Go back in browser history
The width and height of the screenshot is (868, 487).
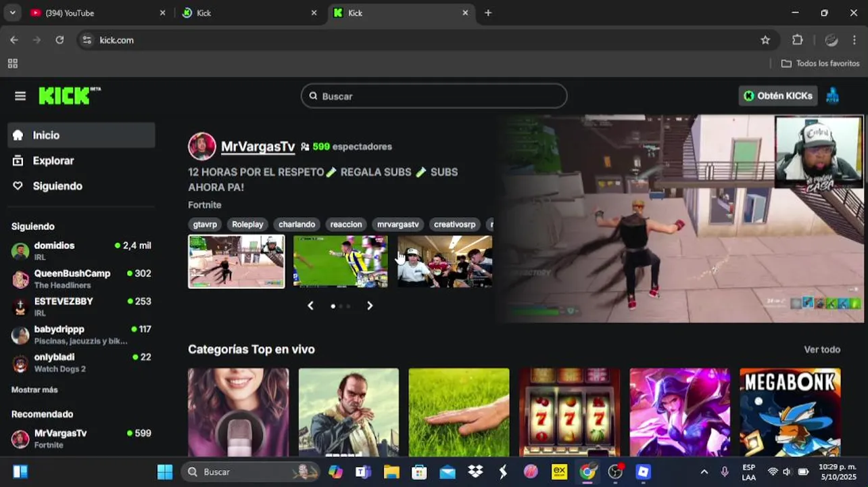tap(14, 40)
